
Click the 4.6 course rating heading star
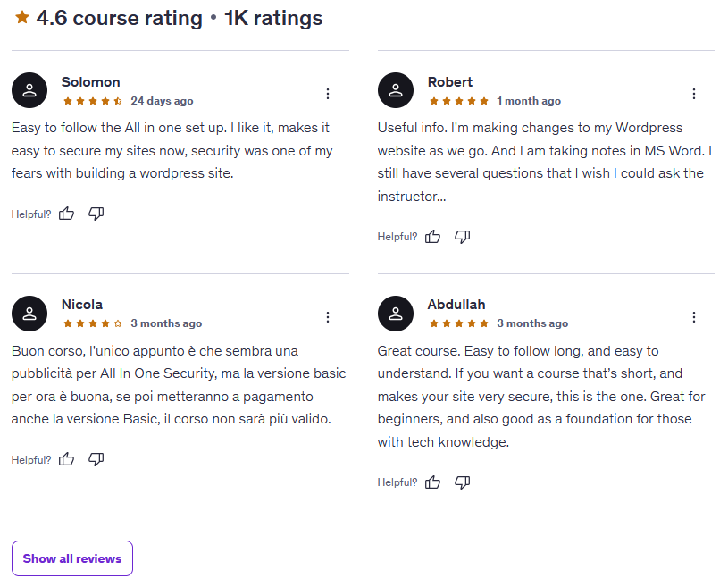tap(22, 18)
